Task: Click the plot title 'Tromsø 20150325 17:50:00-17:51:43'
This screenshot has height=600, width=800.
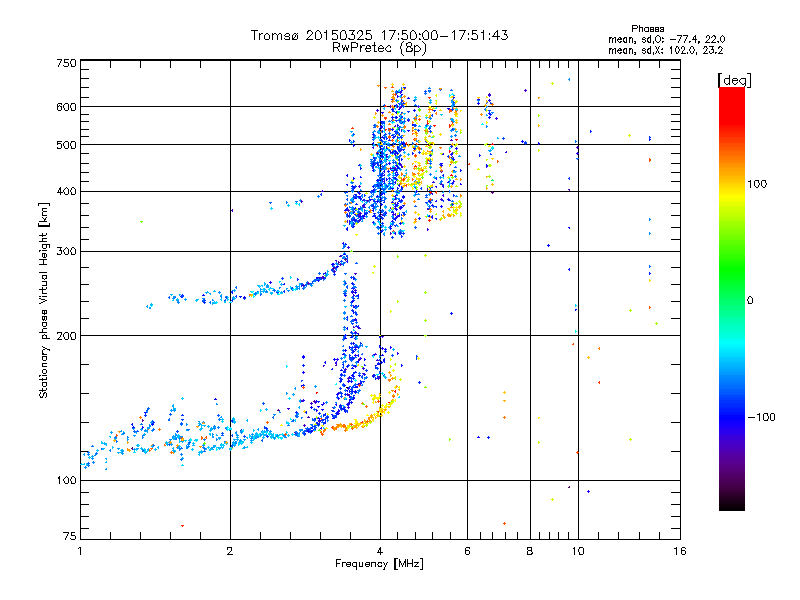Action: coord(379,35)
